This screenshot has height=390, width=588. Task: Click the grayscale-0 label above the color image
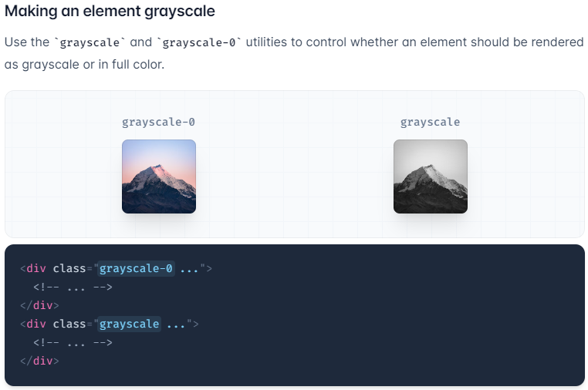tap(158, 122)
